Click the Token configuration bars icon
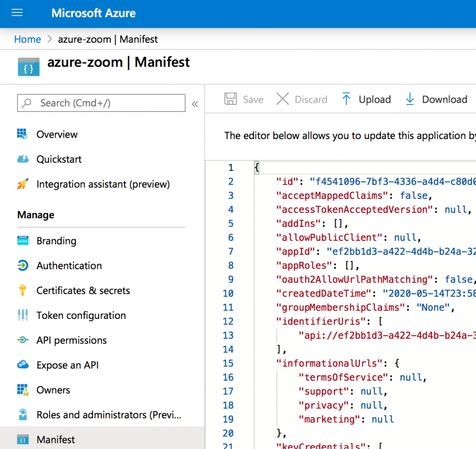Screen dimensions: 476x449 pyautogui.click(x=23, y=315)
